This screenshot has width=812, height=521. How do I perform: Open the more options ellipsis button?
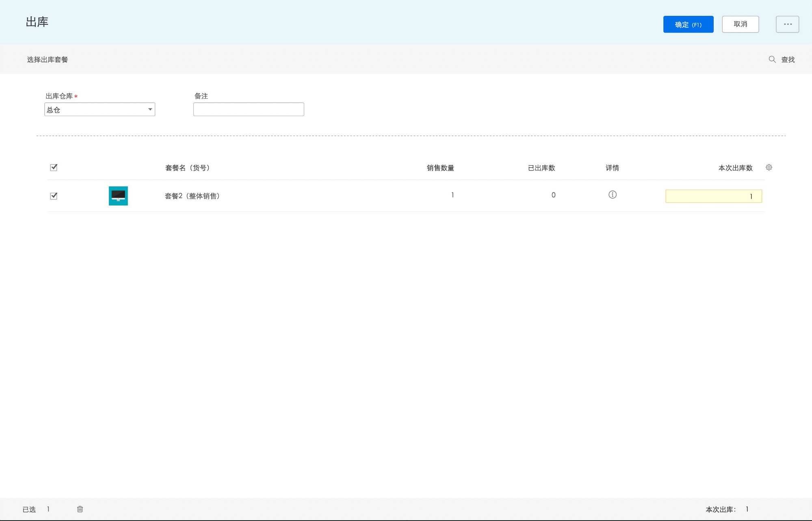787,24
